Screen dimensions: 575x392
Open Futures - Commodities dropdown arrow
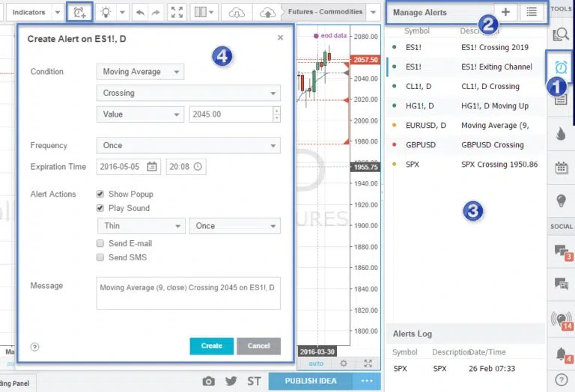(373, 13)
